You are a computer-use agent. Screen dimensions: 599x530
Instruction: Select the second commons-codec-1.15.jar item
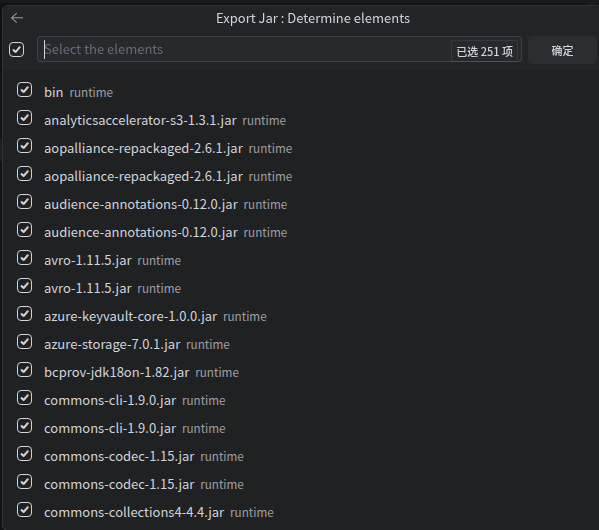coord(144,485)
